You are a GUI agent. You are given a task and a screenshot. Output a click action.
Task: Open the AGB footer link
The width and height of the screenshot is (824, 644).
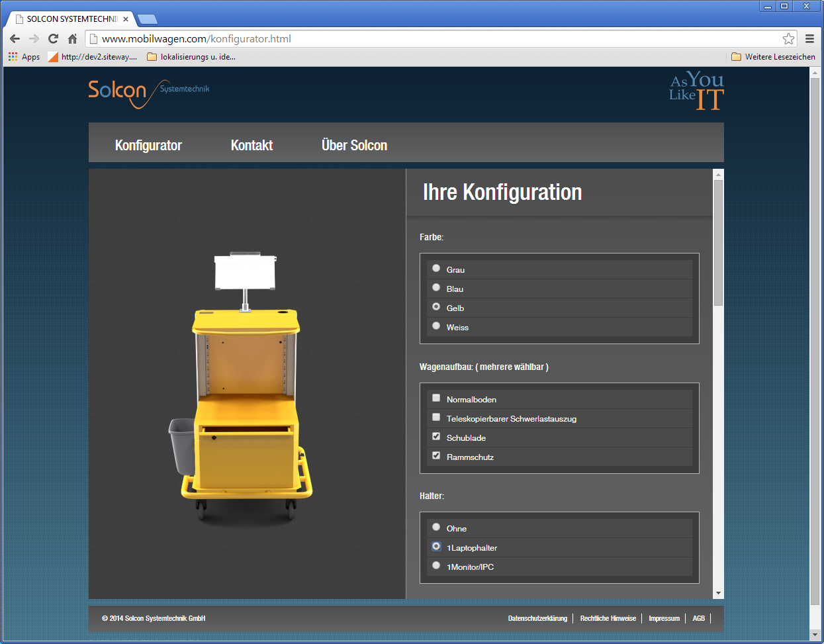(699, 619)
